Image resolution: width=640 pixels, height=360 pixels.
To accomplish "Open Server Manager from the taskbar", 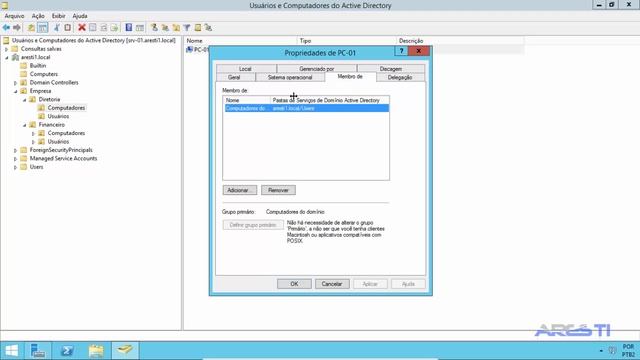I will click(x=38, y=351).
